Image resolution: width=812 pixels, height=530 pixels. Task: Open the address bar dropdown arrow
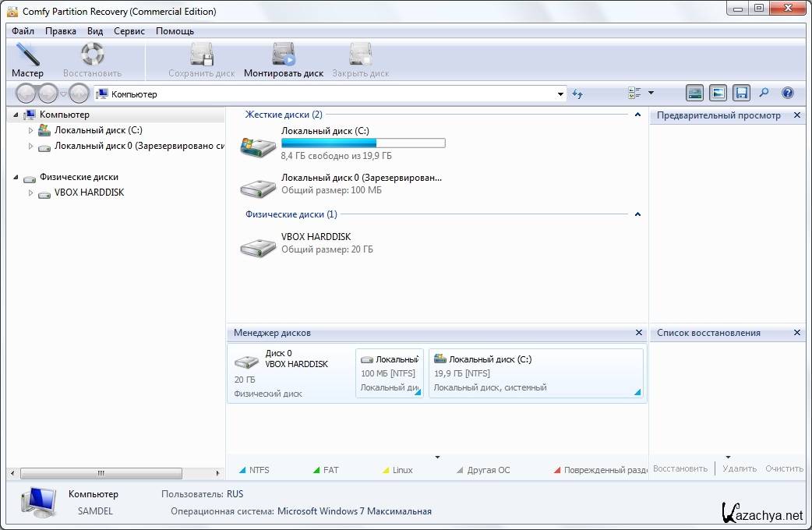click(560, 94)
